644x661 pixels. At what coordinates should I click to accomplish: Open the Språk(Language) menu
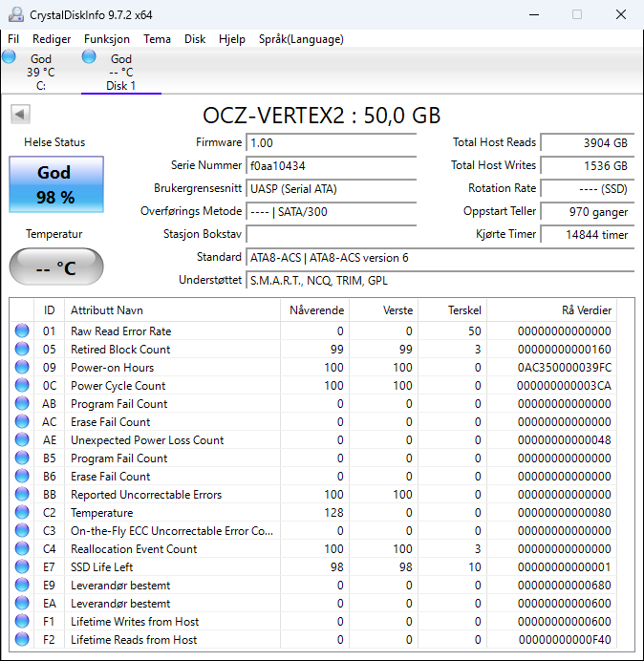pos(301,39)
